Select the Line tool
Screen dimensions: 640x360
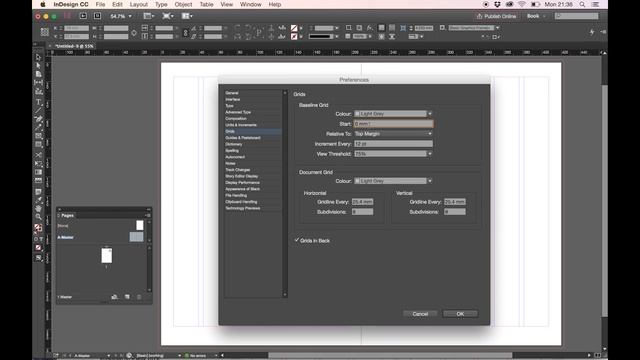tap(38, 110)
